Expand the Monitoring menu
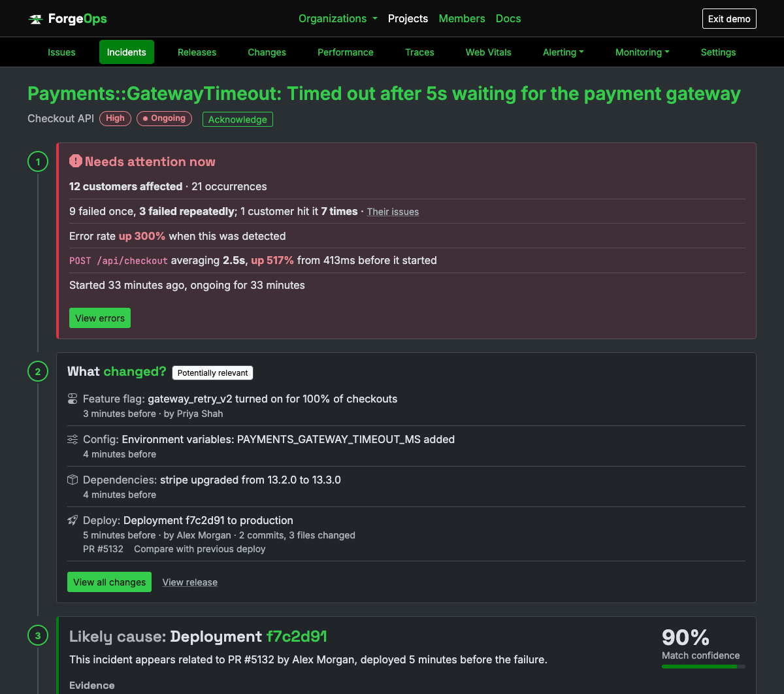Viewport: 784px width, 694px height. click(642, 52)
